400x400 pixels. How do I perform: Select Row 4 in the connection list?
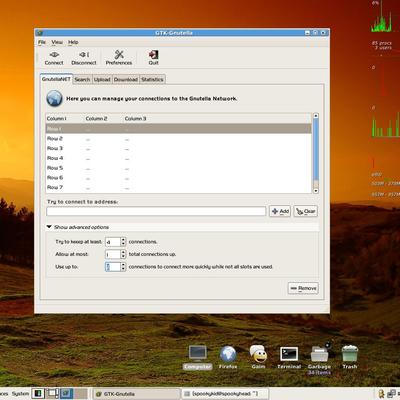tap(179, 158)
